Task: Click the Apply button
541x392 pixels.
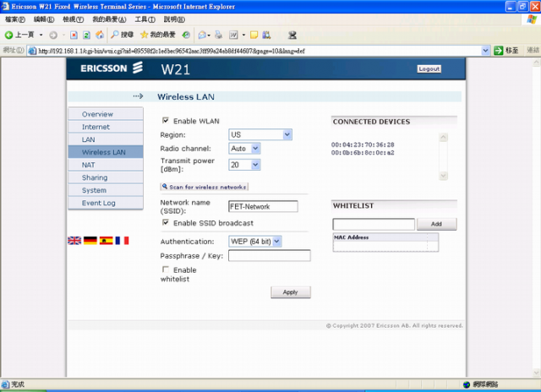Action: [291, 292]
